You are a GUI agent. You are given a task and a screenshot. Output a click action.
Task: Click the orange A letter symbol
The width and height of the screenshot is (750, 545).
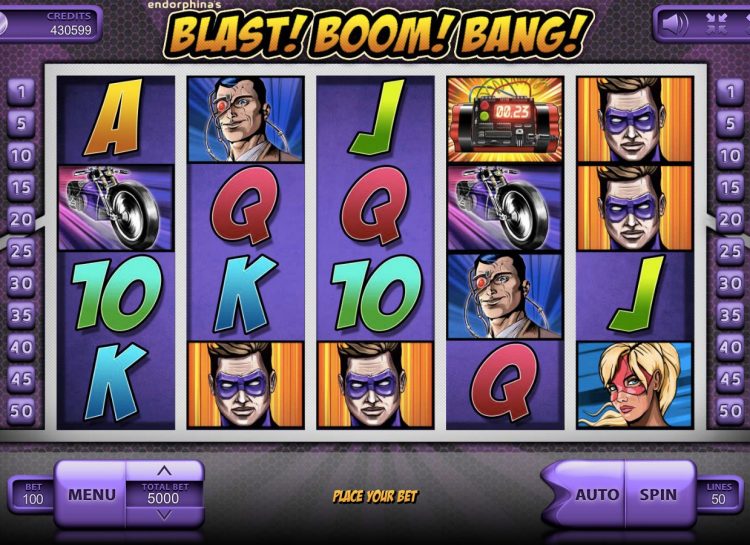pos(115,118)
